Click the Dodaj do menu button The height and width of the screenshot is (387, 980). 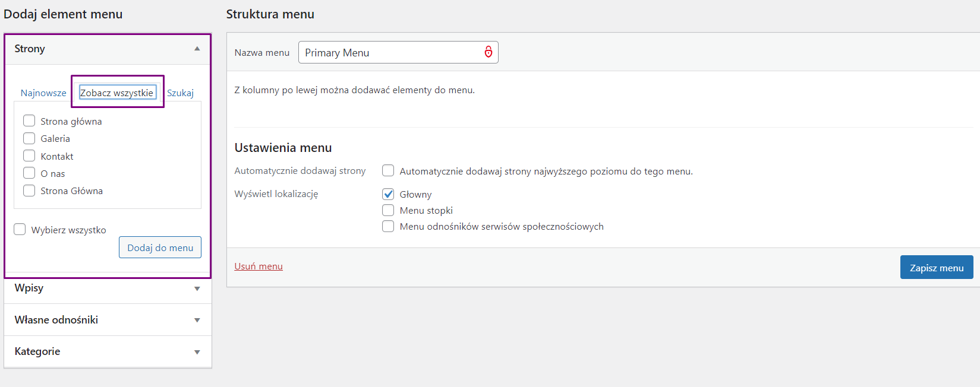[x=160, y=248]
